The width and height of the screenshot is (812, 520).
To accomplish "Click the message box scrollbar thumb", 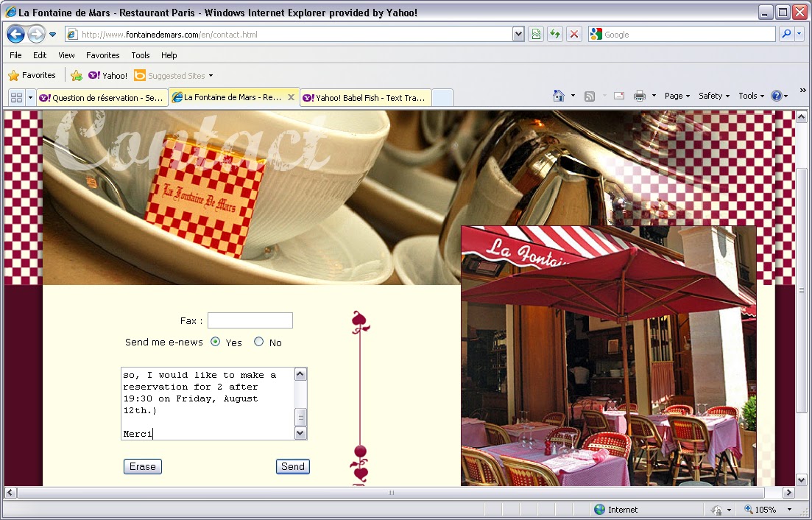I will (300, 417).
